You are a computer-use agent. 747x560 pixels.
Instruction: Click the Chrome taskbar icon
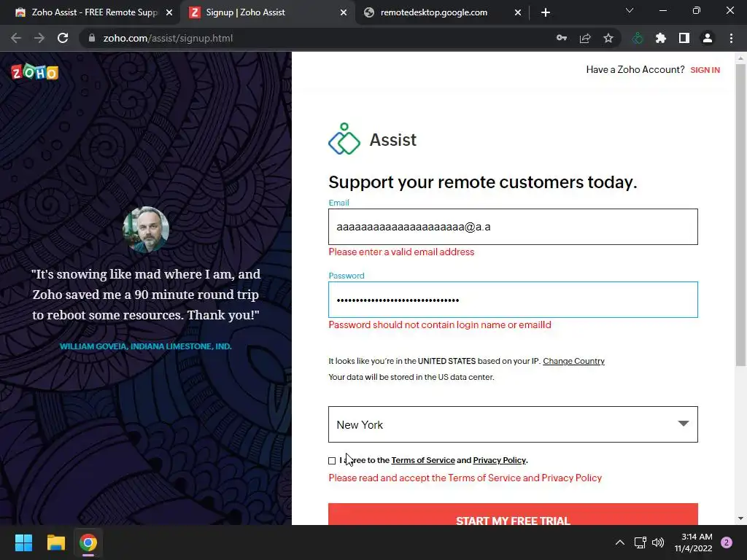coord(88,542)
